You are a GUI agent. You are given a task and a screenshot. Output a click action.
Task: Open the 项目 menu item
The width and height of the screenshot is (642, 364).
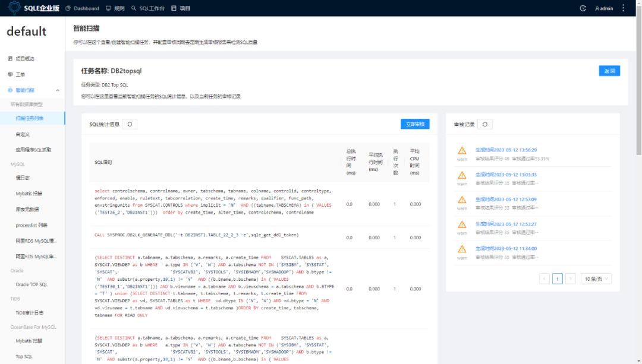coord(181,8)
